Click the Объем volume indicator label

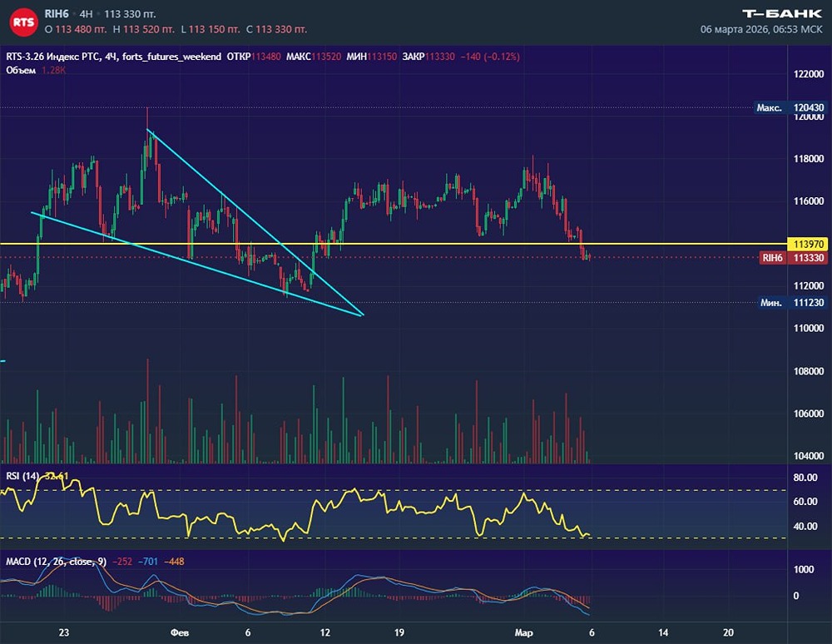point(21,70)
